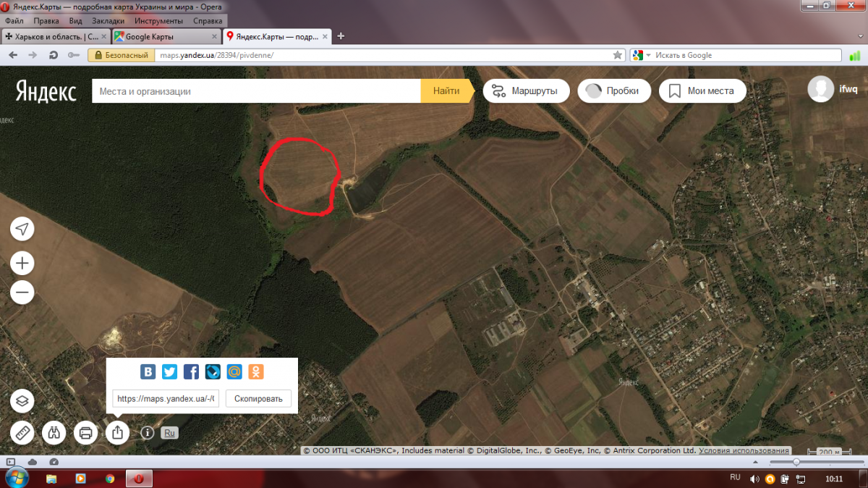Expand the user profile ifwq menu
868x488 pixels.
tap(832, 90)
